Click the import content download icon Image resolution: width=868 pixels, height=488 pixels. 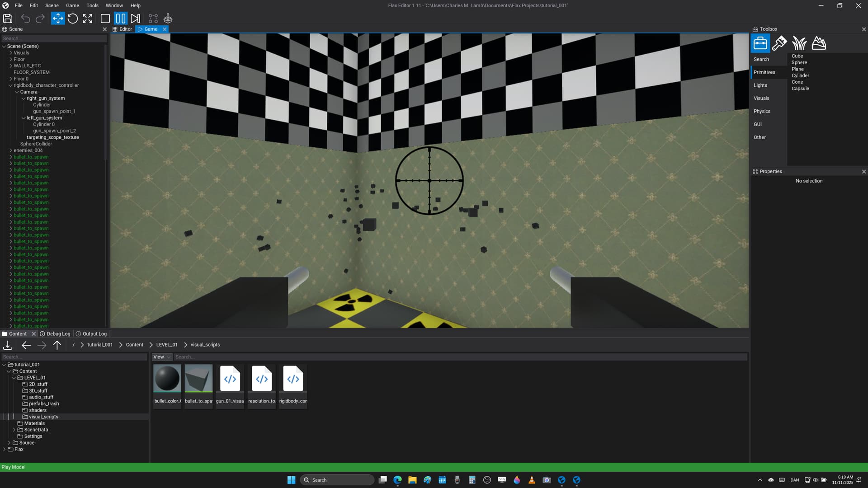pyautogui.click(x=8, y=345)
